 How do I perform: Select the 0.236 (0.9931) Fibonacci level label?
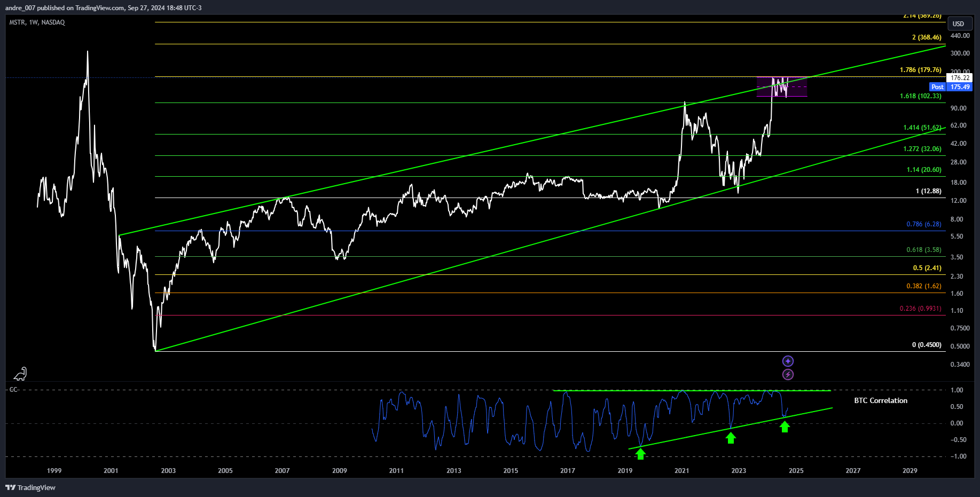pos(921,309)
